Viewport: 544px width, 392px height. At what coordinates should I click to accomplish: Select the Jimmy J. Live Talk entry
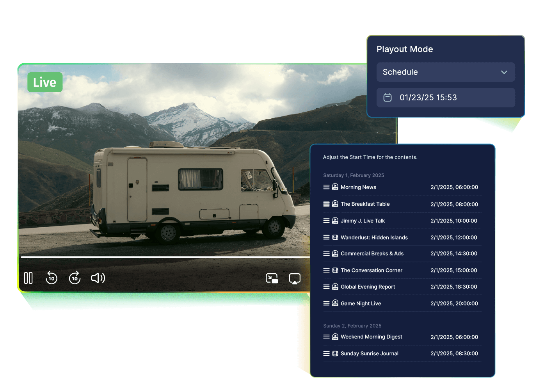pos(363,221)
